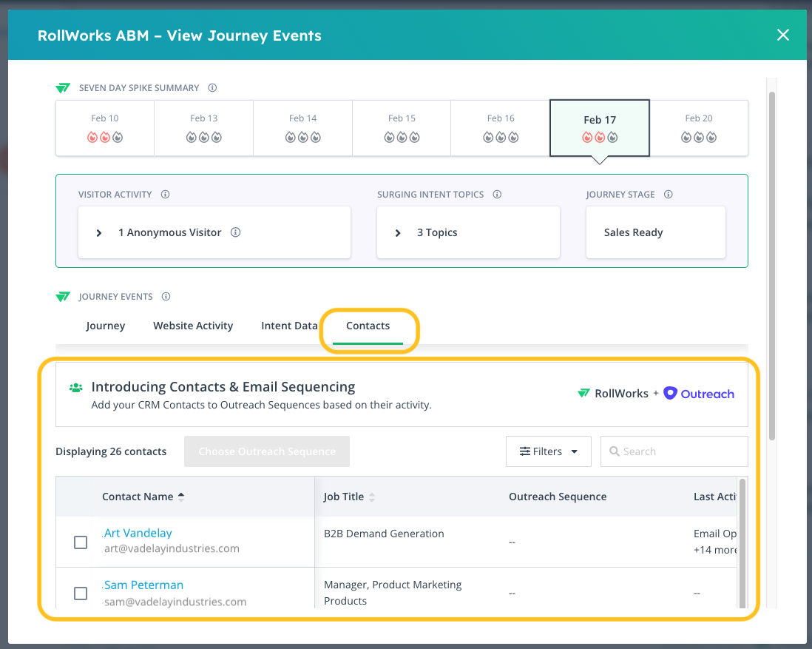
Task: Open Surging Intent Topics info icon
Action: click(x=497, y=195)
